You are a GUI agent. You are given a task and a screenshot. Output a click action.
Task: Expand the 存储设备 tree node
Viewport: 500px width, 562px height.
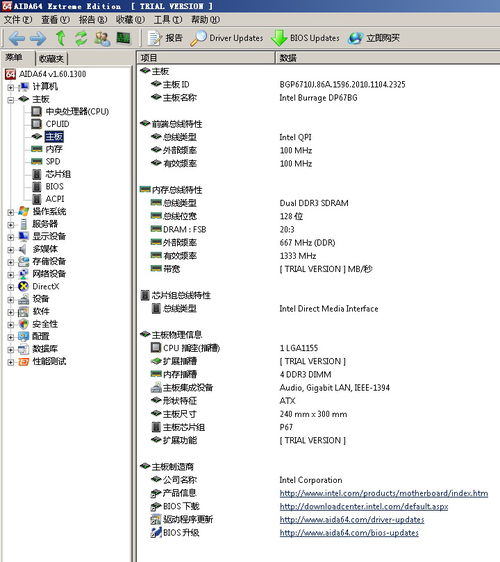tap(11, 262)
